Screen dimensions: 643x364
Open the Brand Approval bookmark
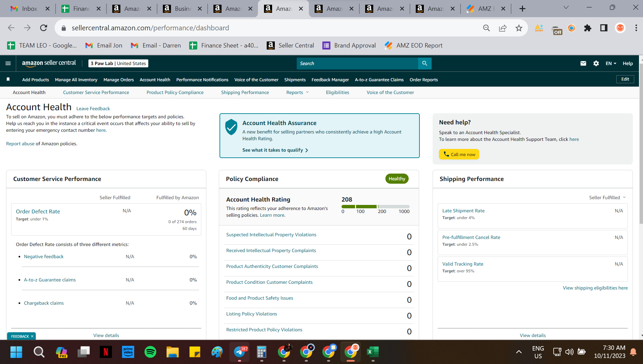[x=349, y=45]
